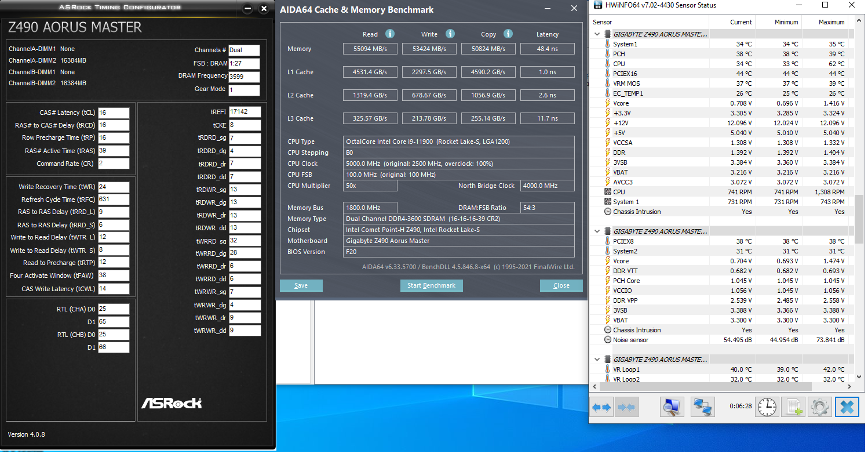Click the Maximum column header in HWiNFO
The height and width of the screenshot is (457, 868).
tap(825, 22)
